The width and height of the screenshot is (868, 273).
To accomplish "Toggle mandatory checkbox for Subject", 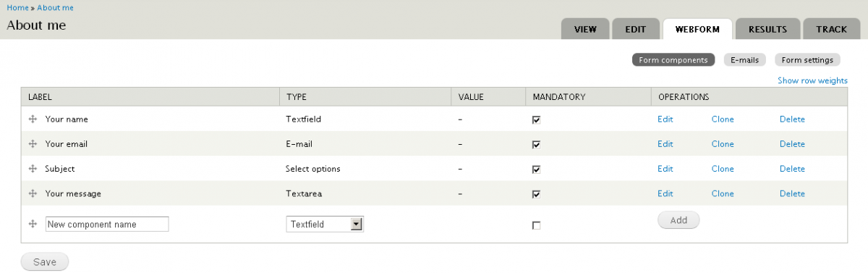I will 536,169.
